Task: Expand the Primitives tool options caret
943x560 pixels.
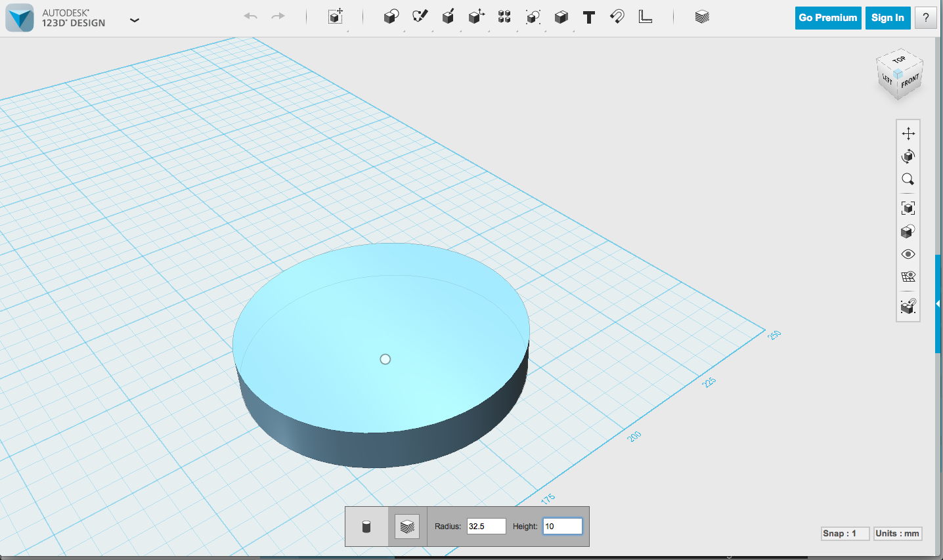Action: (x=405, y=31)
